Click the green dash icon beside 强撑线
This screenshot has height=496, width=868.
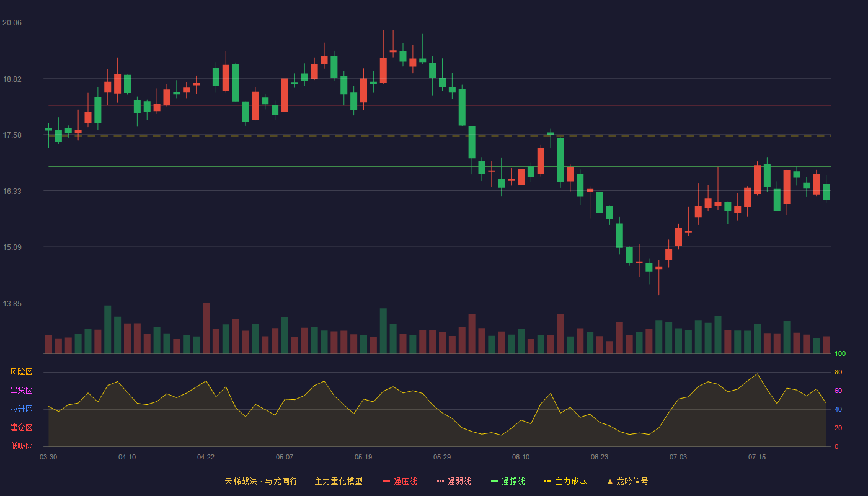(x=495, y=481)
